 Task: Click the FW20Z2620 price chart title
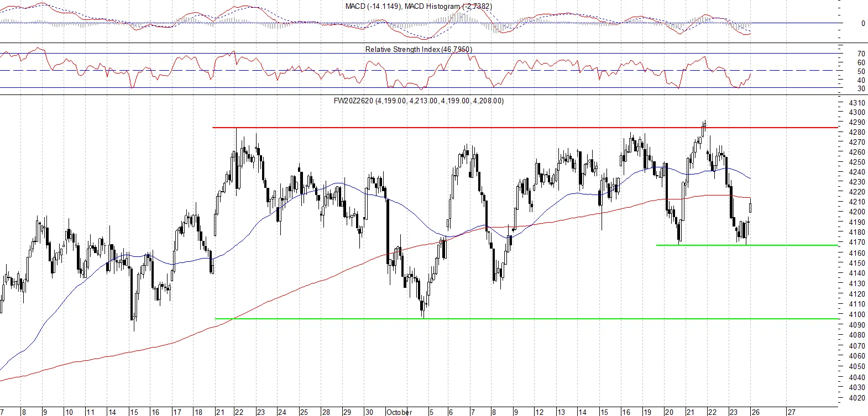coord(419,101)
